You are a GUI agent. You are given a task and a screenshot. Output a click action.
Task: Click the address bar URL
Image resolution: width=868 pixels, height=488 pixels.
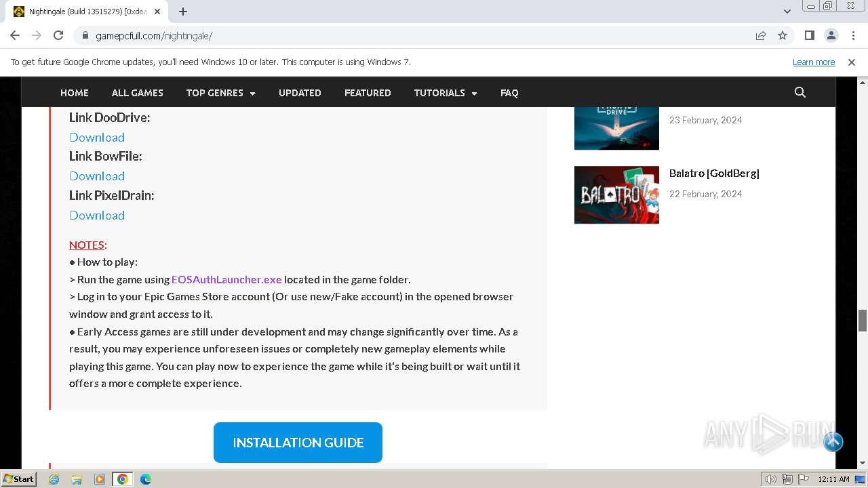154,35
